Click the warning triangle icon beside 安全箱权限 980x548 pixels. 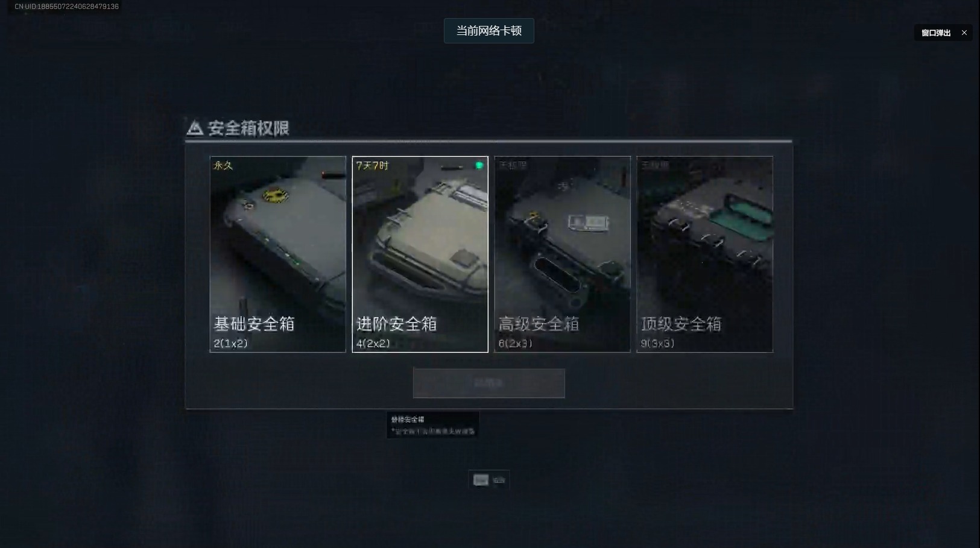click(194, 128)
